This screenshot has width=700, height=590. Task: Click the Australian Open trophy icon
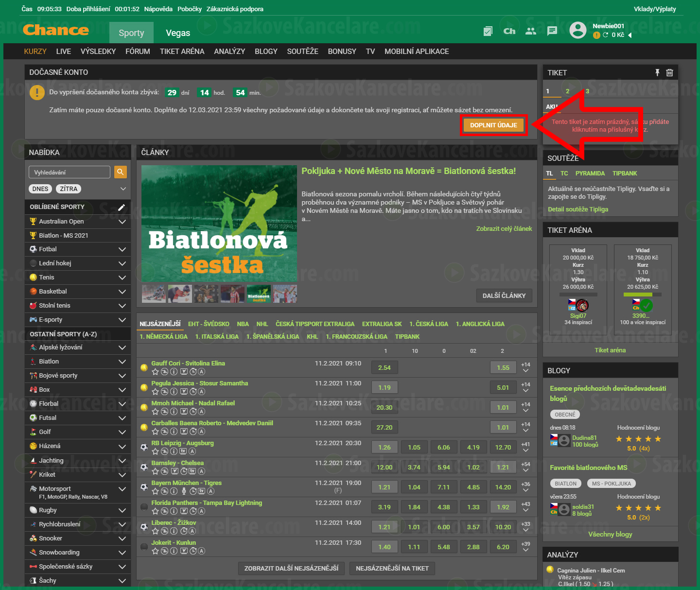pos(33,222)
